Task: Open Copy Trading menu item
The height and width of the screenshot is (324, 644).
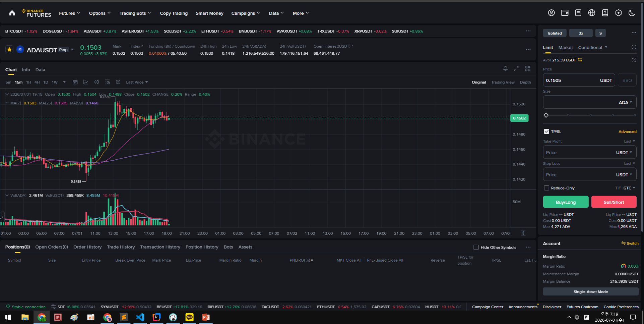Action: [174, 13]
